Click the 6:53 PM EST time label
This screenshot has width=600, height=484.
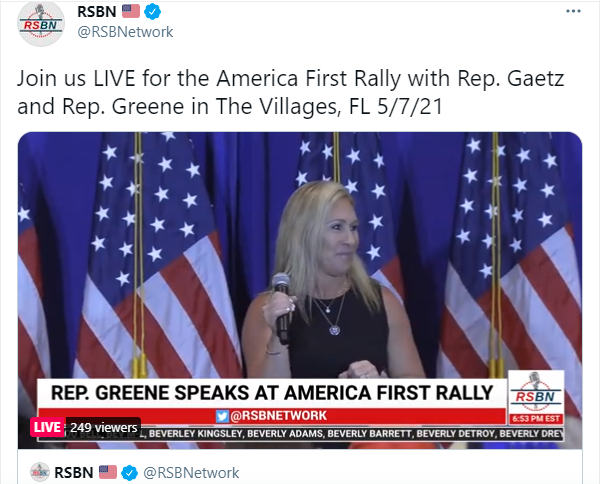pos(536,419)
